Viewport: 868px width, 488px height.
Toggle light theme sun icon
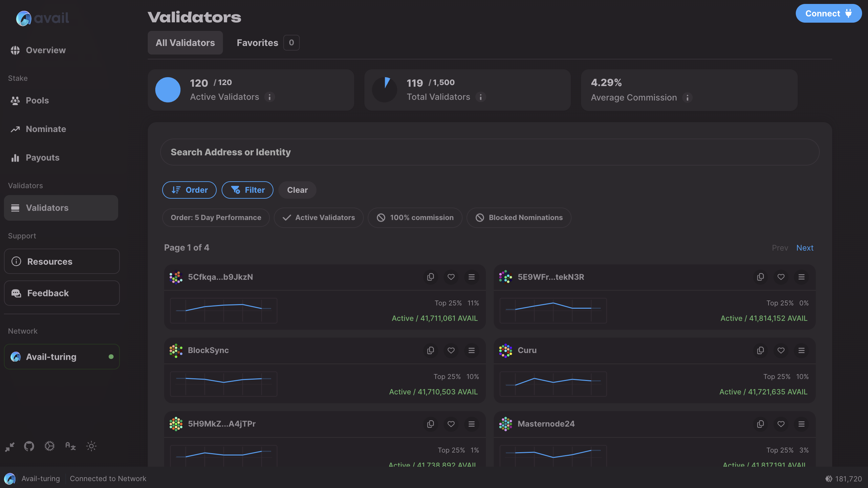click(91, 446)
